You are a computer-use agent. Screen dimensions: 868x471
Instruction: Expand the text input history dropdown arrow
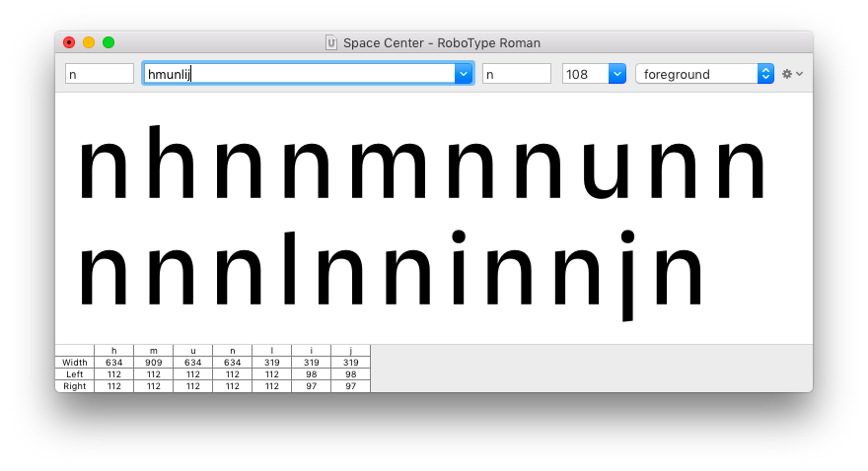tap(464, 74)
